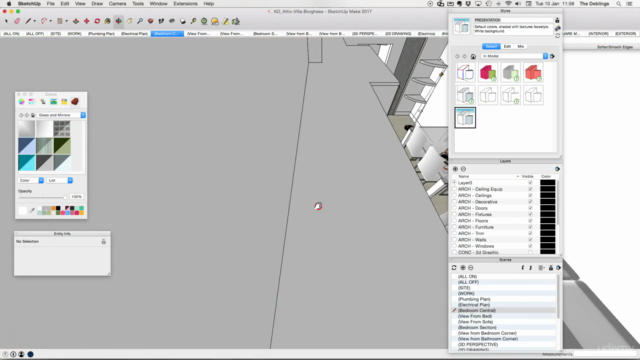The image size is (640, 360).
Task: Go to In Model home styles
Action: [x=473, y=56]
